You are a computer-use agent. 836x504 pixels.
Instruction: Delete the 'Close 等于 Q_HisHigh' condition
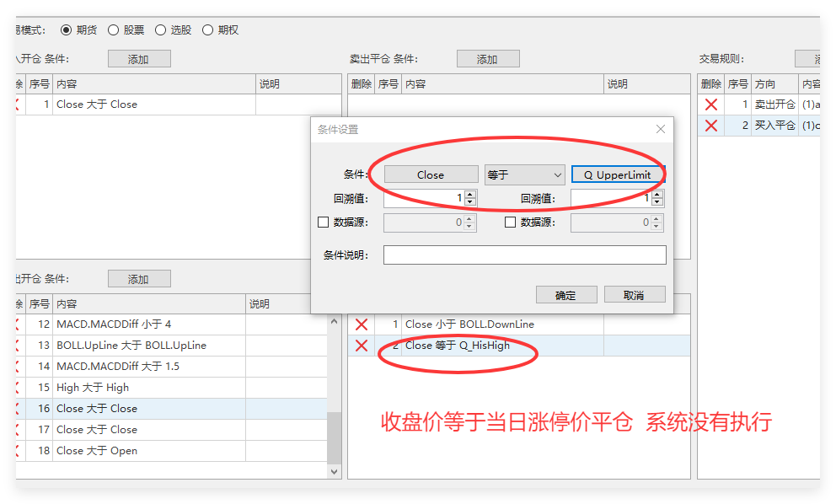tap(362, 346)
